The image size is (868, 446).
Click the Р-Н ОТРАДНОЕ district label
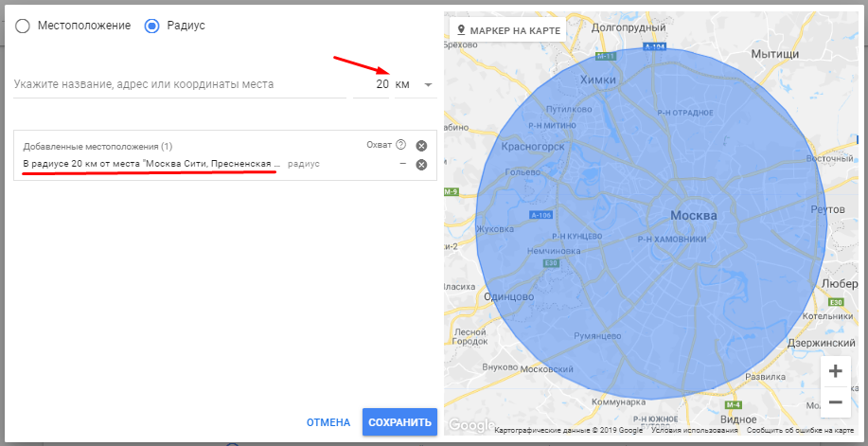tap(685, 113)
